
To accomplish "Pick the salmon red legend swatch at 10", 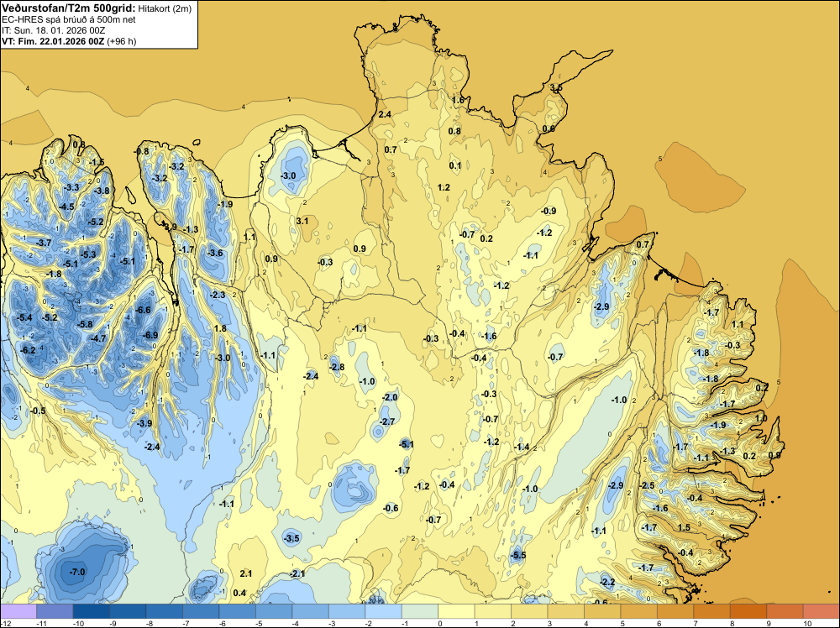I will tap(822, 611).
